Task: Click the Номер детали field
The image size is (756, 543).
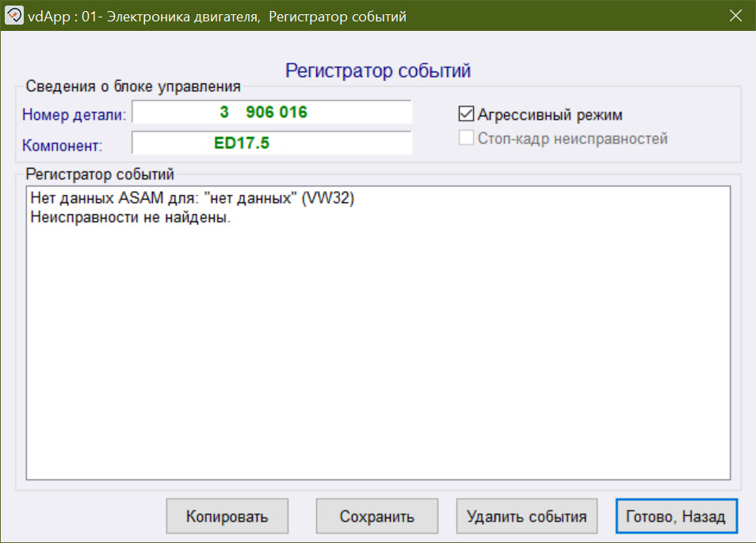Action: tap(272, 113)
